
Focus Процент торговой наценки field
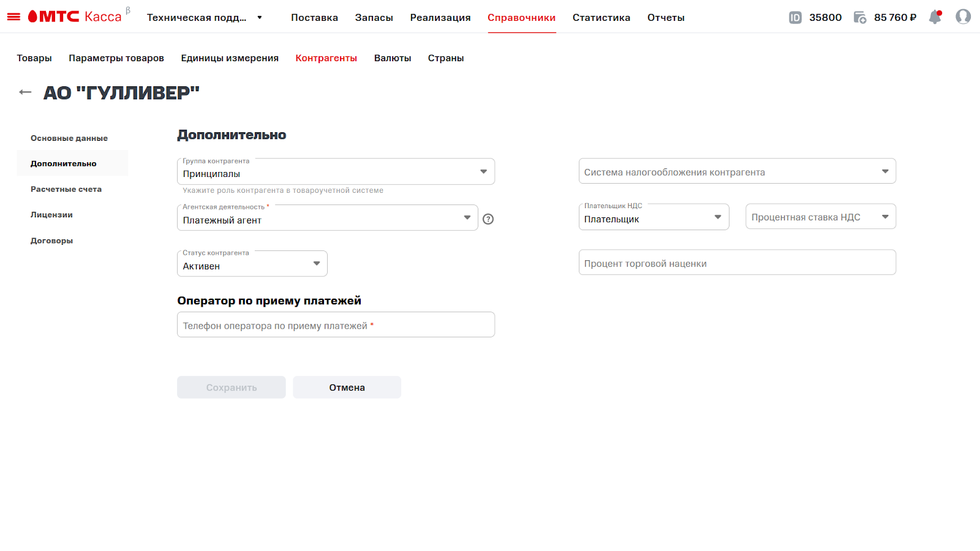(737, 263)
